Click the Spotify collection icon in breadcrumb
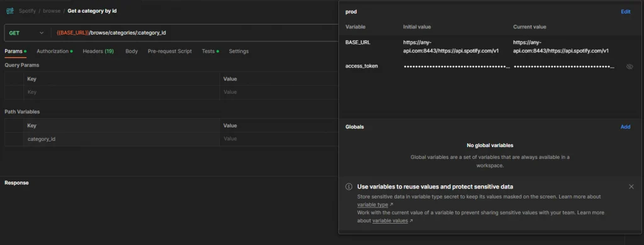The width and height of the screenshot is (644, 245). pos(10,11)
